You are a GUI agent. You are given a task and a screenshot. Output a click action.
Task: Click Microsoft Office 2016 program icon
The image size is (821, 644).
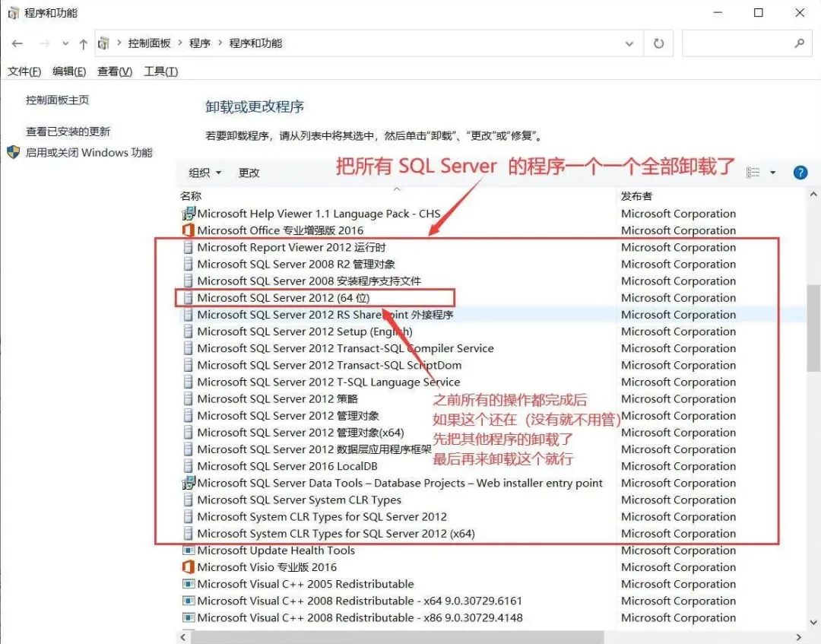click(x=189, y=230)
